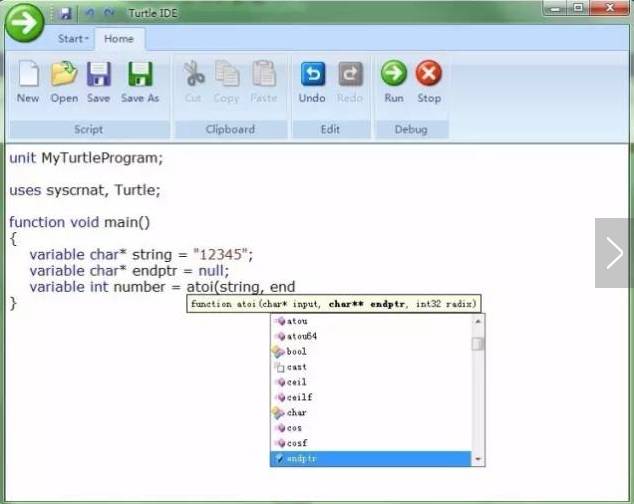Minimize the Turtle IDE window
634x504 pixels.
(x=556, y=8)
